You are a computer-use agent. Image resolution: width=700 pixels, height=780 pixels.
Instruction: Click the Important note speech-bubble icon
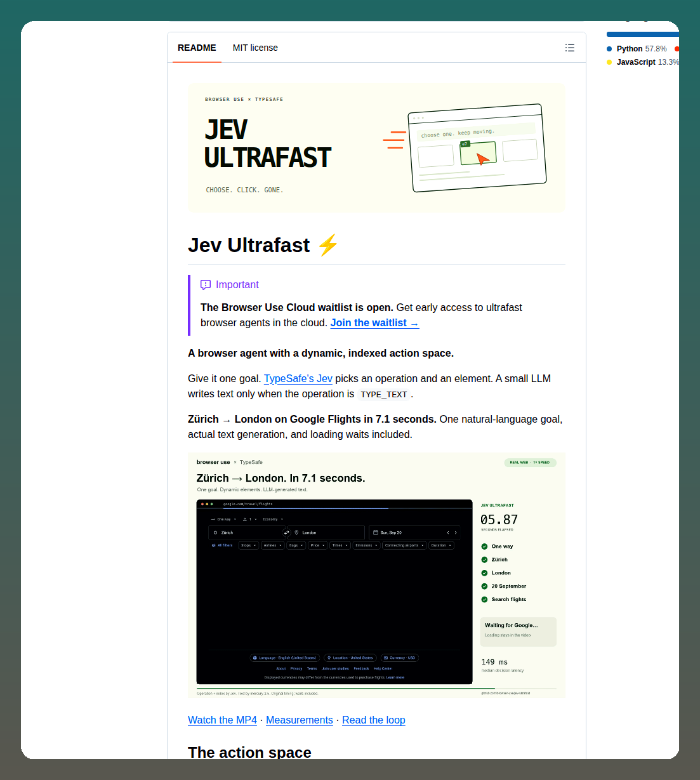pos(206,284)
